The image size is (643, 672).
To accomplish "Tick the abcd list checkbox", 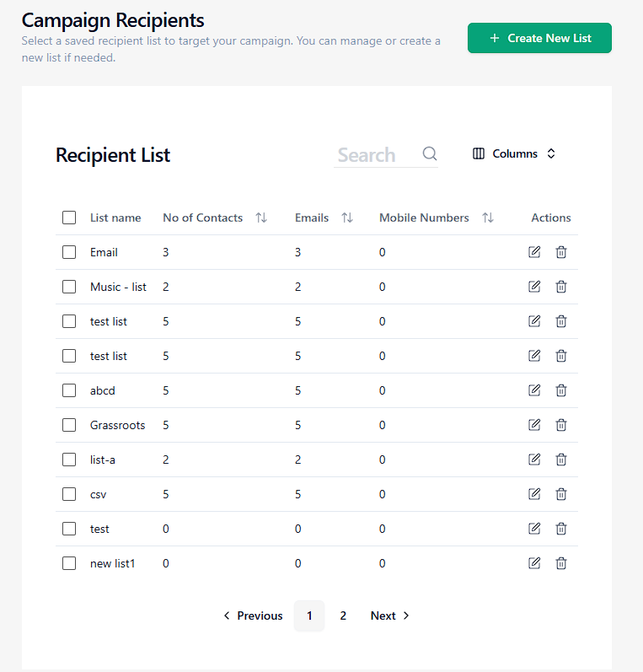I will tap(69, 390).
